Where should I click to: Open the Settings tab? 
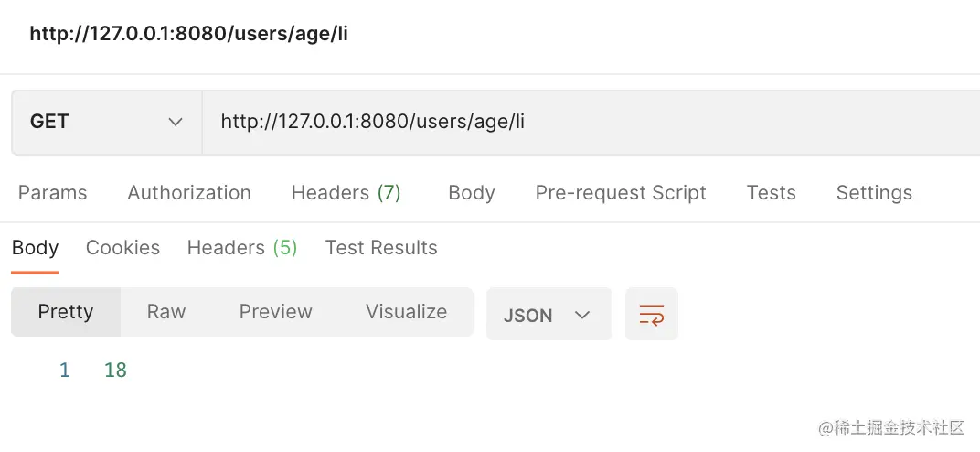click(874, 193)
